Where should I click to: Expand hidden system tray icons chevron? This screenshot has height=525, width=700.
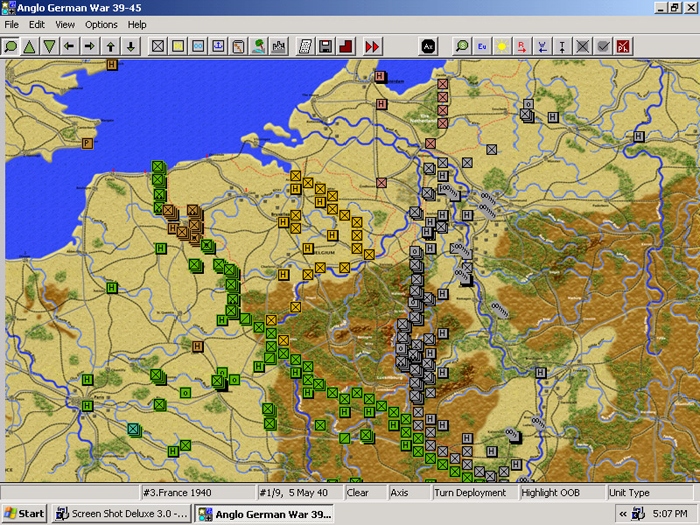coord(623,514)
